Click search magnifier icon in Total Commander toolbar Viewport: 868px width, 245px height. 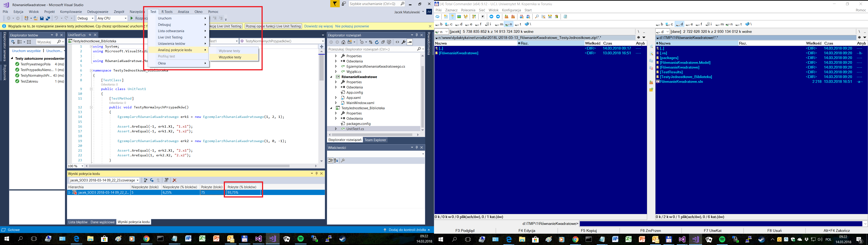click(537, 17)
